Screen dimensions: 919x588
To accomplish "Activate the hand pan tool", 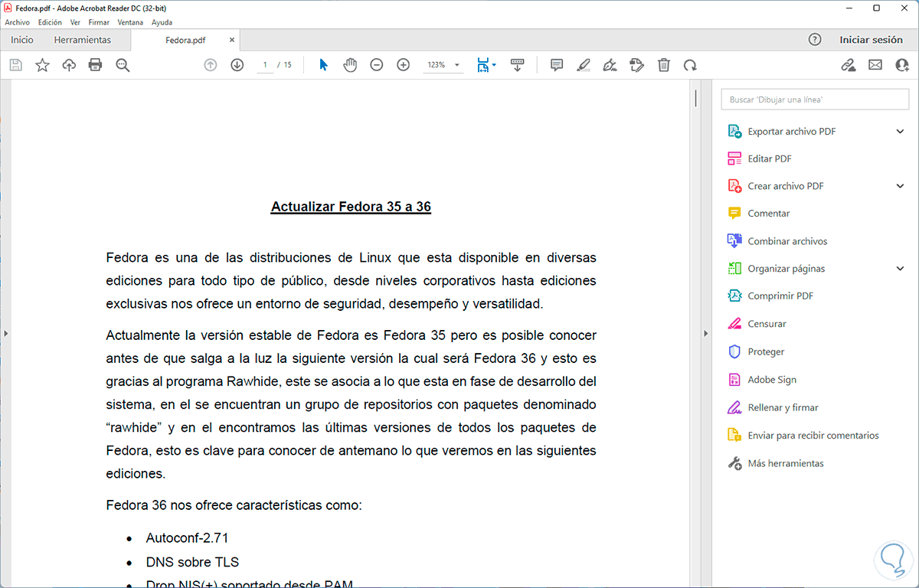I will point(350,65).
